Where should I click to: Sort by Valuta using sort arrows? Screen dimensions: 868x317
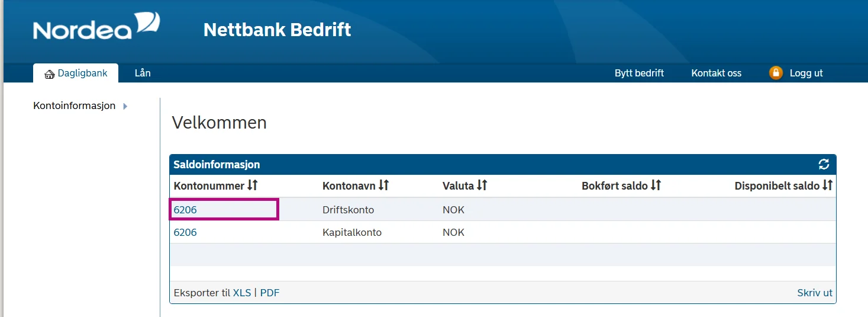coord(482,185)
